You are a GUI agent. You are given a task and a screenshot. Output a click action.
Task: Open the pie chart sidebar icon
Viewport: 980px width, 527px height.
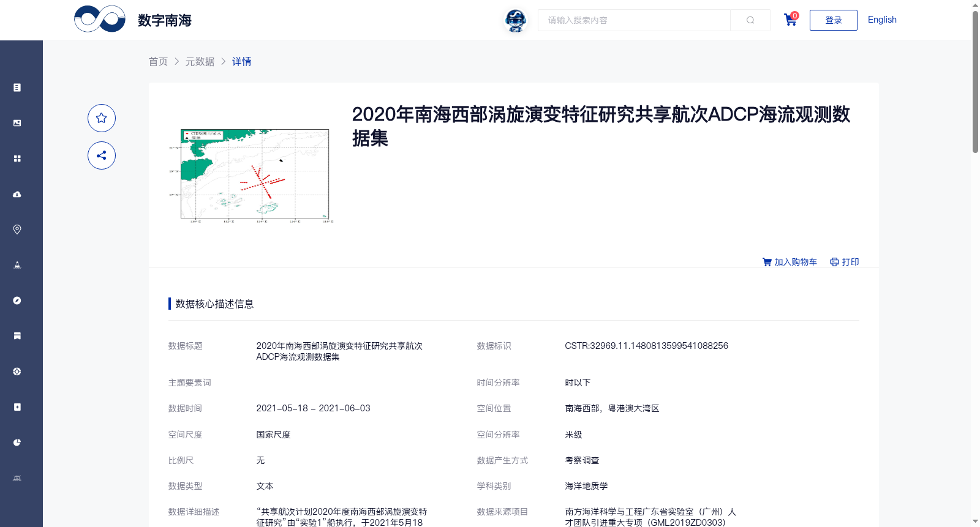pos(17,443)
